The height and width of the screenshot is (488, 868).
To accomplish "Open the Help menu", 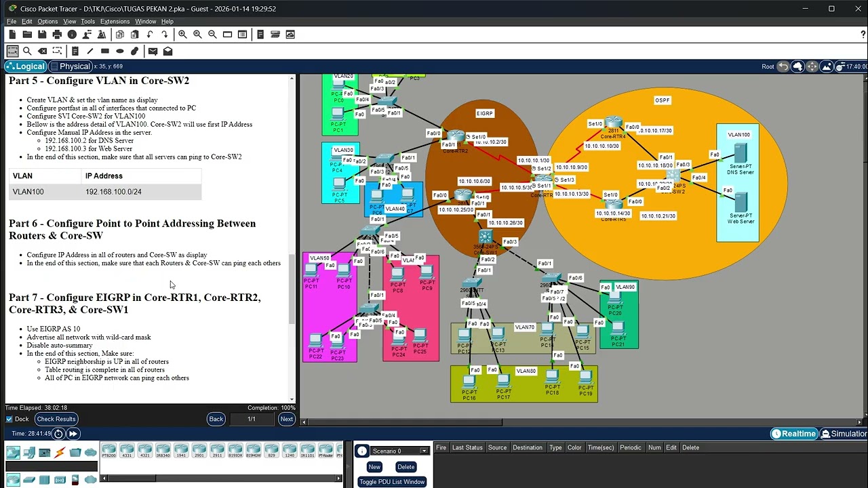I will tap(167, 22).
